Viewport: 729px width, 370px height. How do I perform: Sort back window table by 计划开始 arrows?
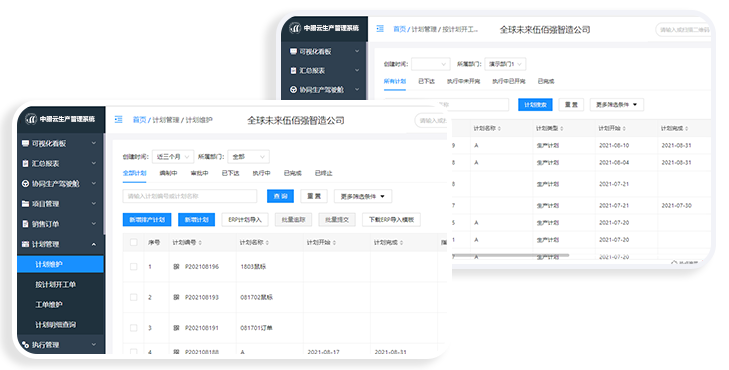click(624, 128)
